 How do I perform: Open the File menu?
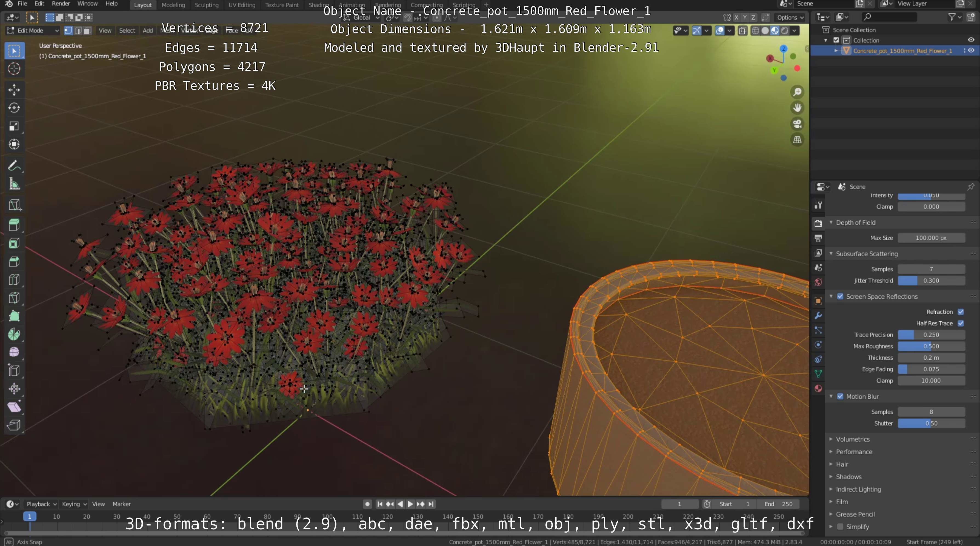(x=22, y=4)
